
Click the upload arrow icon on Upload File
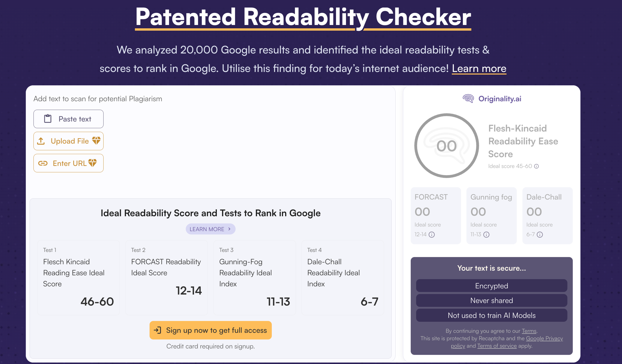pyautogui.click(x=41, y=141)
